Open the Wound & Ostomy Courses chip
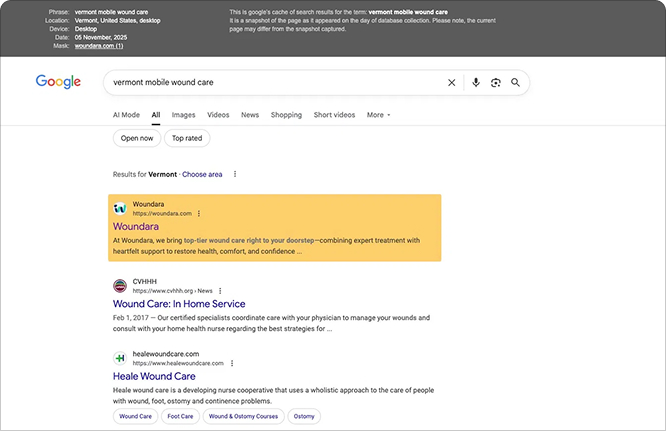 point(243,416)
